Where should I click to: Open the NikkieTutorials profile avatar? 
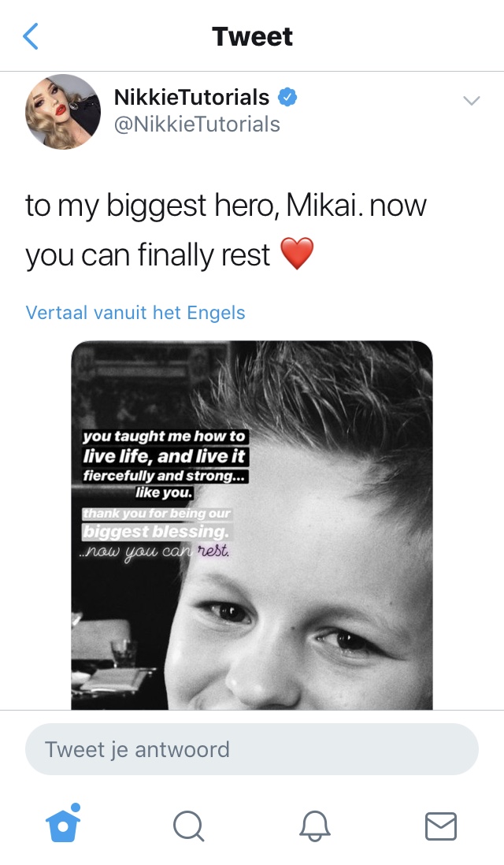(x=63, y=112)
